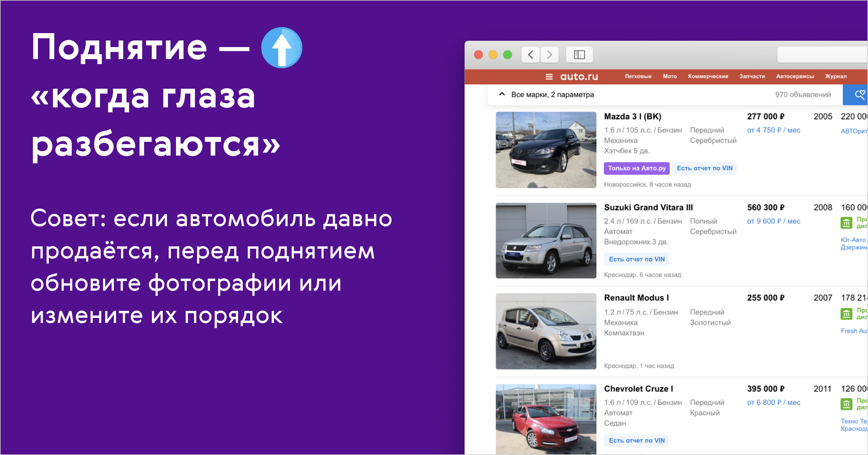Toggle the browser sidebar panel button

point(579,55)
